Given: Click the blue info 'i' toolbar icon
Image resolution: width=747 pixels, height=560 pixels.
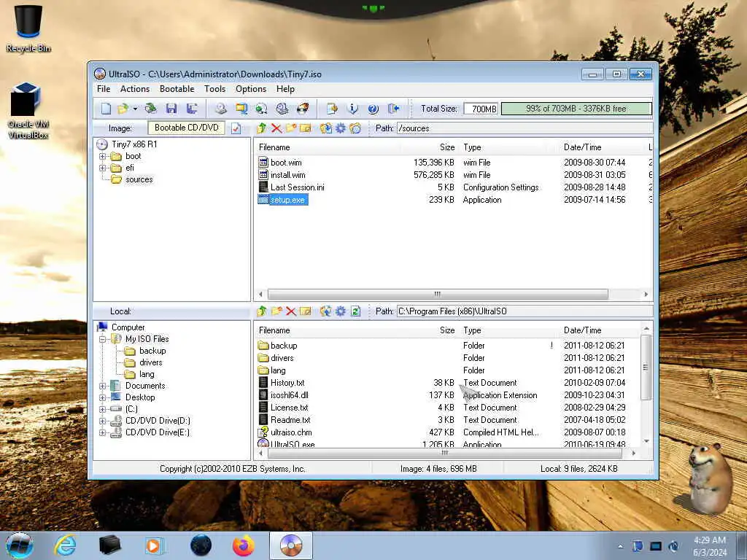Looking at the screenshot, I should point(352,109).
